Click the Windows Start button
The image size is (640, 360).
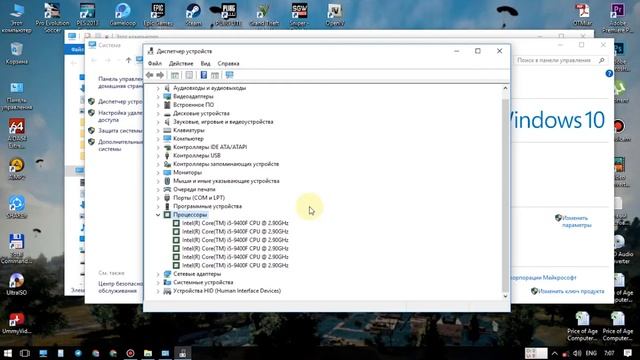pos(8,353)
